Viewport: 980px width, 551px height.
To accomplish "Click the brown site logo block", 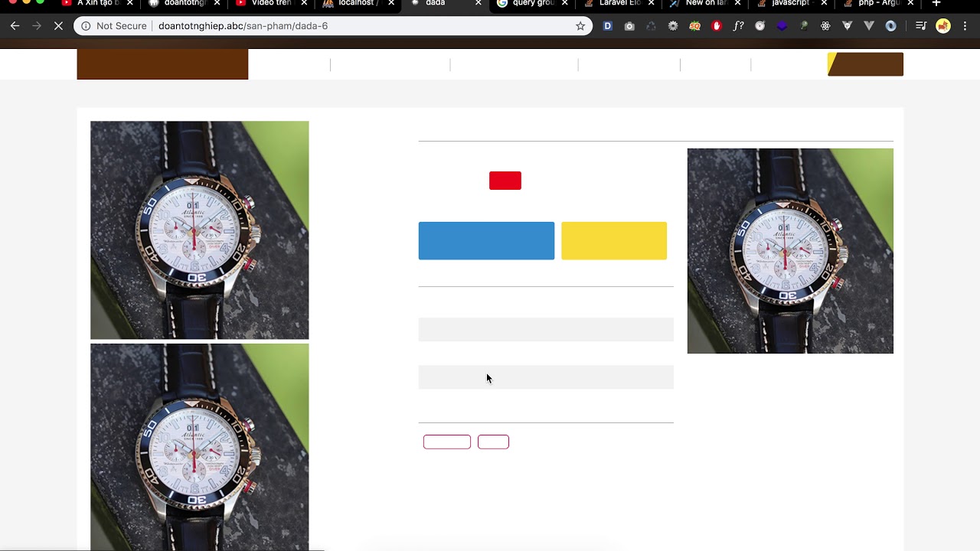I will pyautogui.click(x=162, y=64).
